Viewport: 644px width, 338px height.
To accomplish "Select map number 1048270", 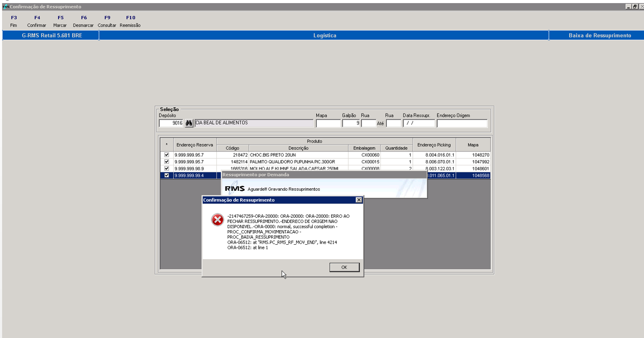I will (473, 155).
